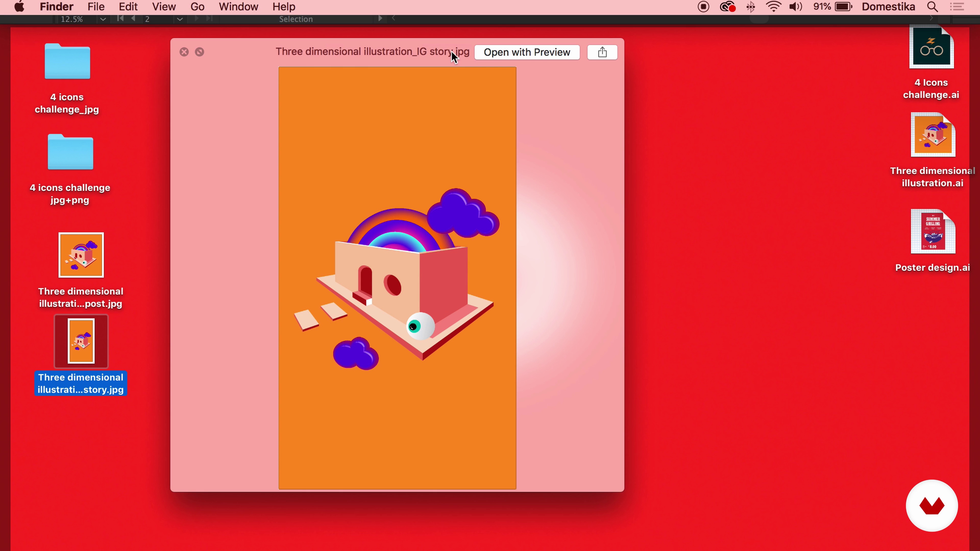Open the Go menu
The height and width of the screenshot is (551, 980).
click(197, 7)
